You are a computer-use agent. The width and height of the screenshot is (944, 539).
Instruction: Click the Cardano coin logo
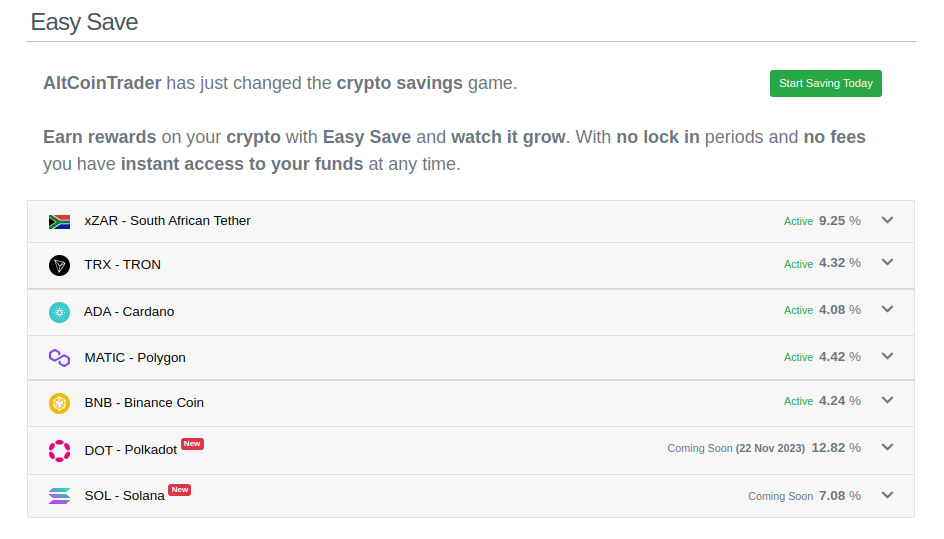click(59, 312)
